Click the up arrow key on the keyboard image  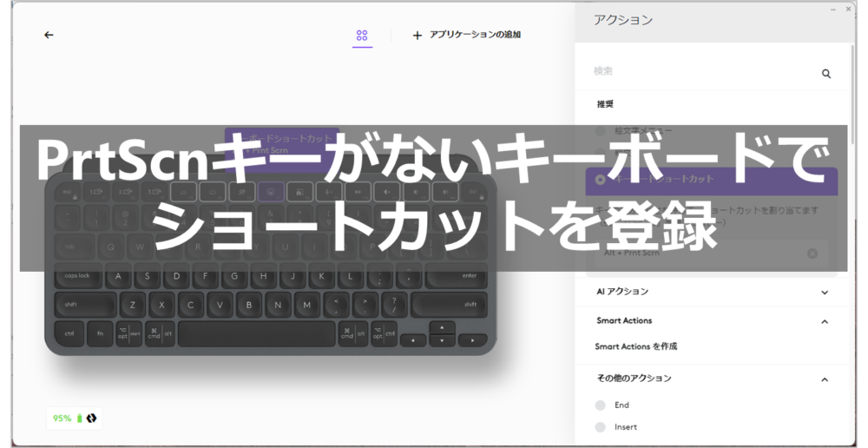pyautogui.click(x=442, y=327)
